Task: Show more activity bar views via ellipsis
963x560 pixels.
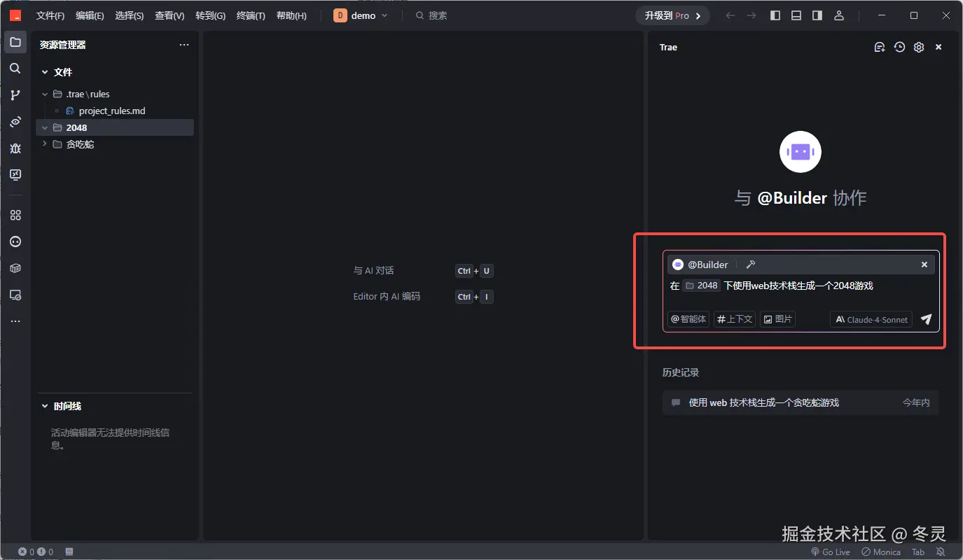Action: point(15,321)
